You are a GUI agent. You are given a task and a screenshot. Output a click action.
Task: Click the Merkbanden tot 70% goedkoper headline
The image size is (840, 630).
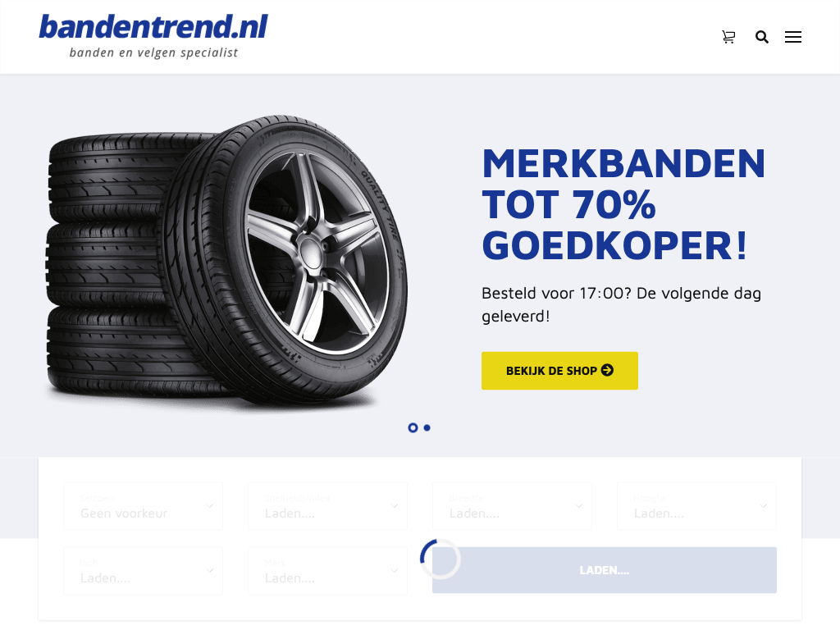tap(623, 204)
